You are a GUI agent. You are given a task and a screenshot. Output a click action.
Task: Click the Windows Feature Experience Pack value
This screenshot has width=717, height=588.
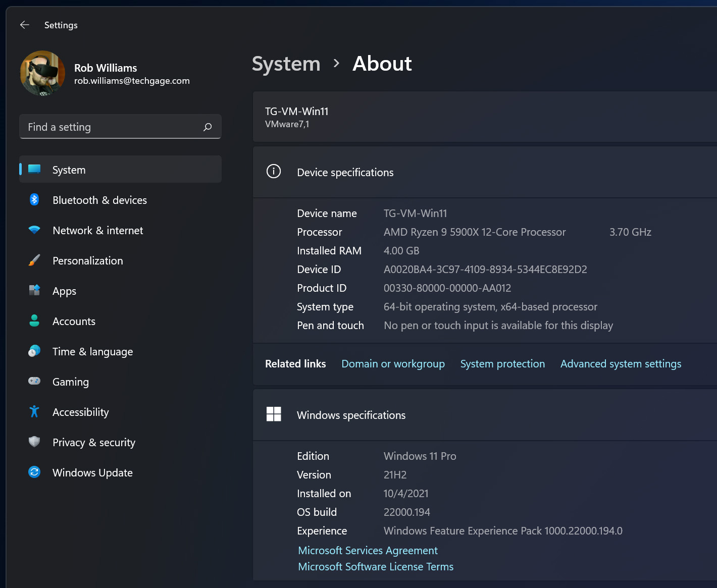point(503,531)
